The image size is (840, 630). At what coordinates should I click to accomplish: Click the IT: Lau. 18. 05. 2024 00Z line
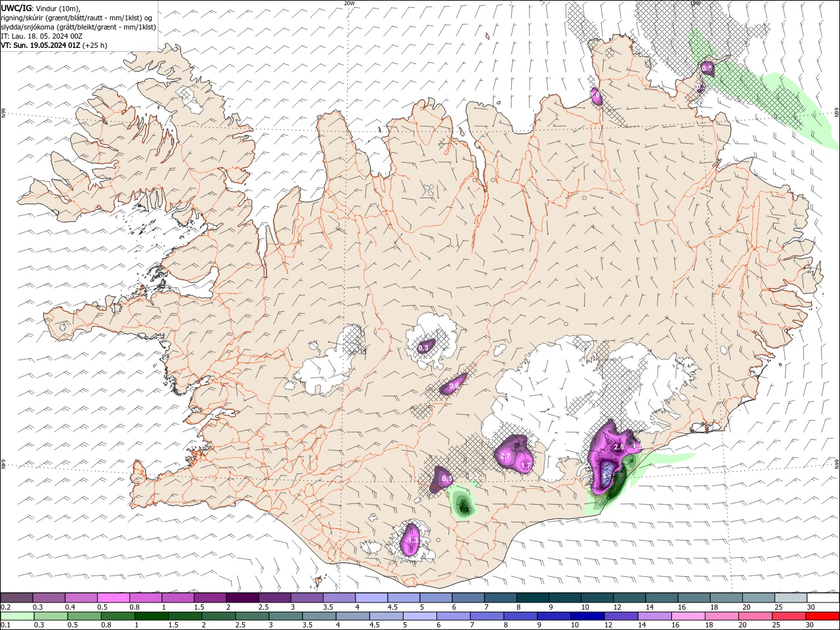click(x=41, y=36)
